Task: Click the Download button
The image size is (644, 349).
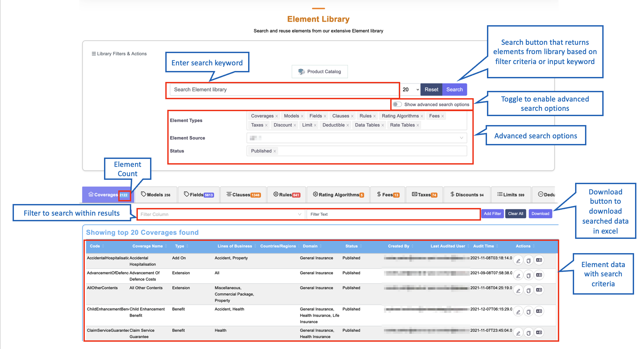Action: tap(540, 214)
